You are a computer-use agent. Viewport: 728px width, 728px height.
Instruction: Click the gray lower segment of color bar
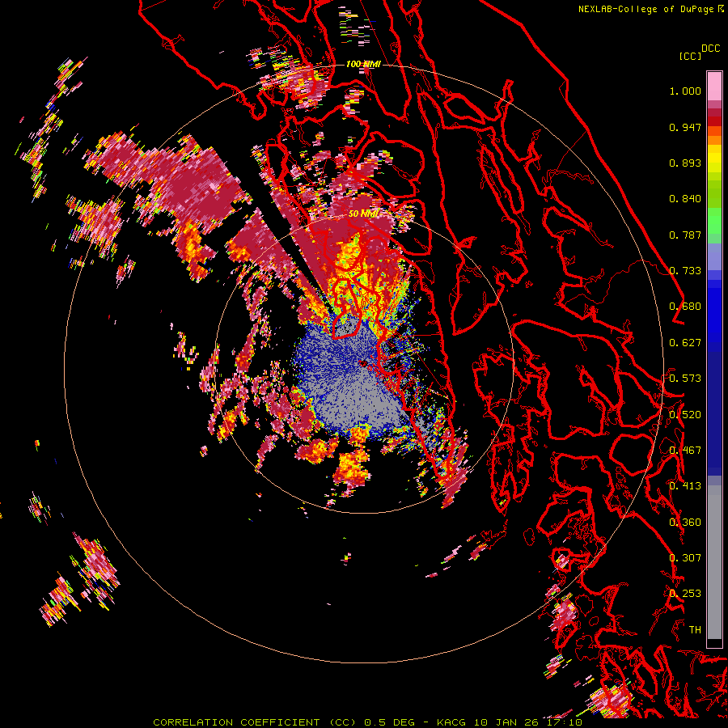point(714,562)
